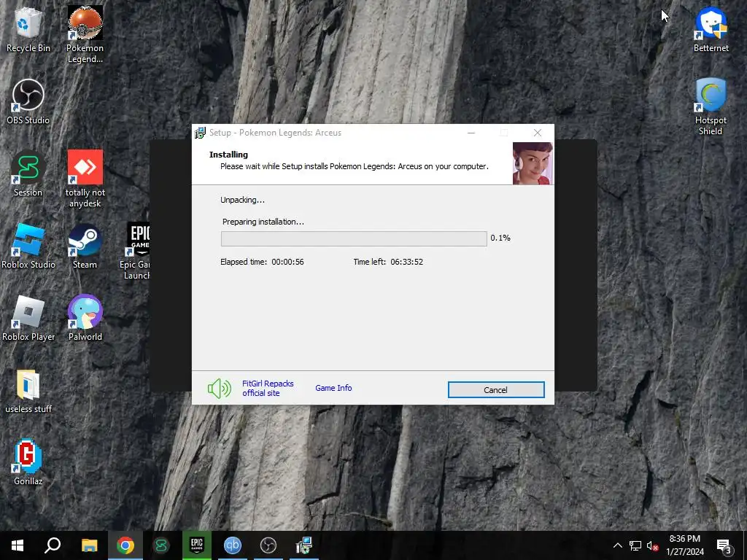Image resolution: width=747 pixels, height=560 pixels.
Task: Close the Setup window
Action: [538, 133]
